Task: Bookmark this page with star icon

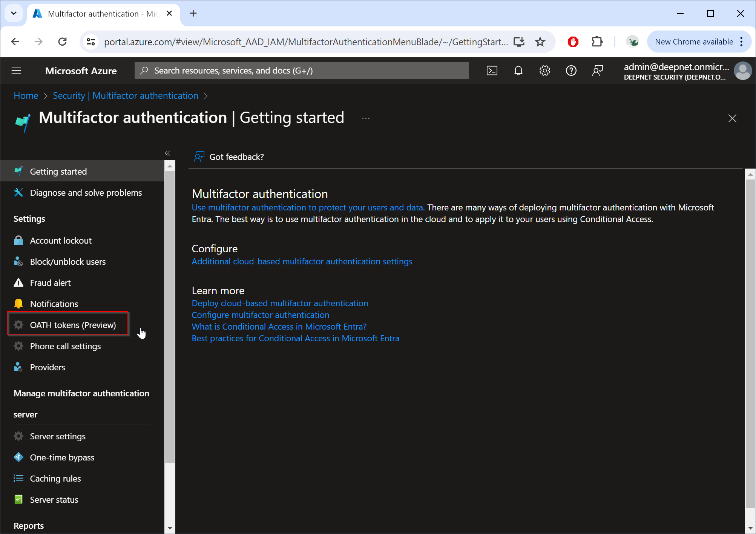Action: click(540, 41)
